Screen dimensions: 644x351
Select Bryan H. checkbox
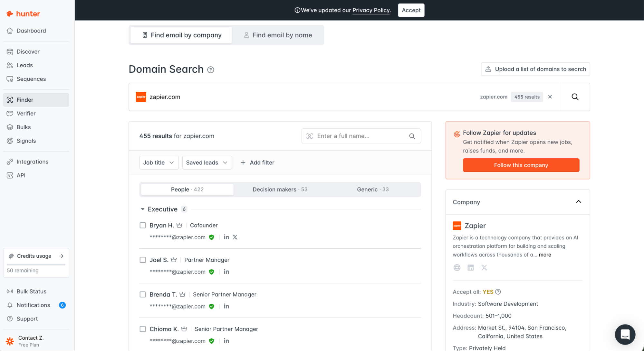click(143, 225)
